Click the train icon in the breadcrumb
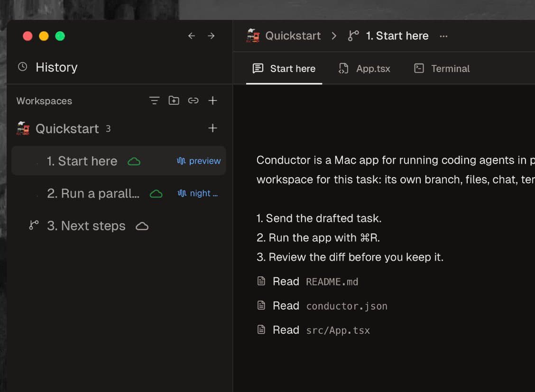 coord(253,36)
